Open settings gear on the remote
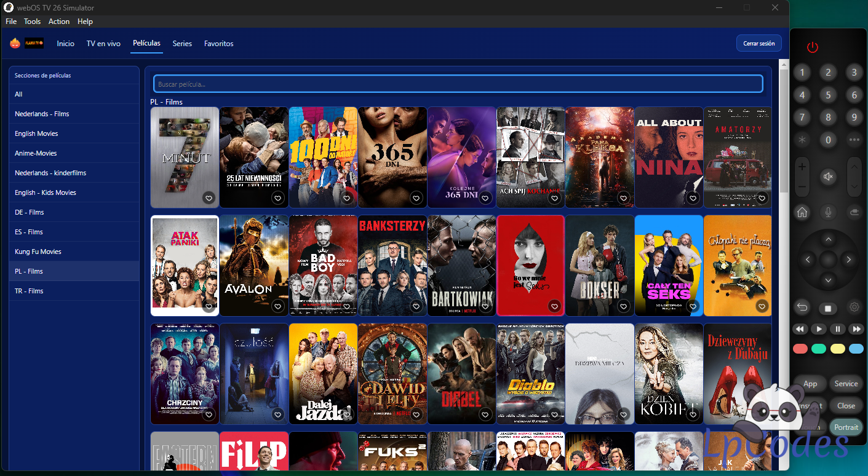Viewport: 868px width, 476px height. [854, 307]
